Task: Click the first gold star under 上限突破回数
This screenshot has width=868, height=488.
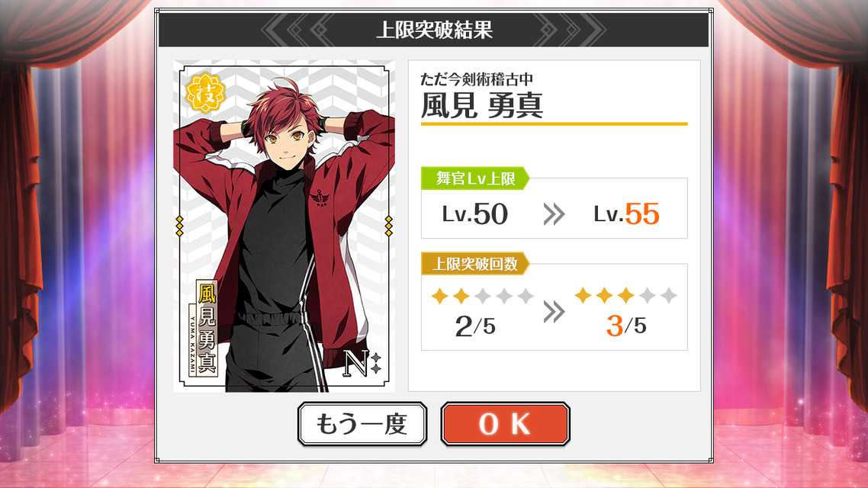Action: pos(439,296)
